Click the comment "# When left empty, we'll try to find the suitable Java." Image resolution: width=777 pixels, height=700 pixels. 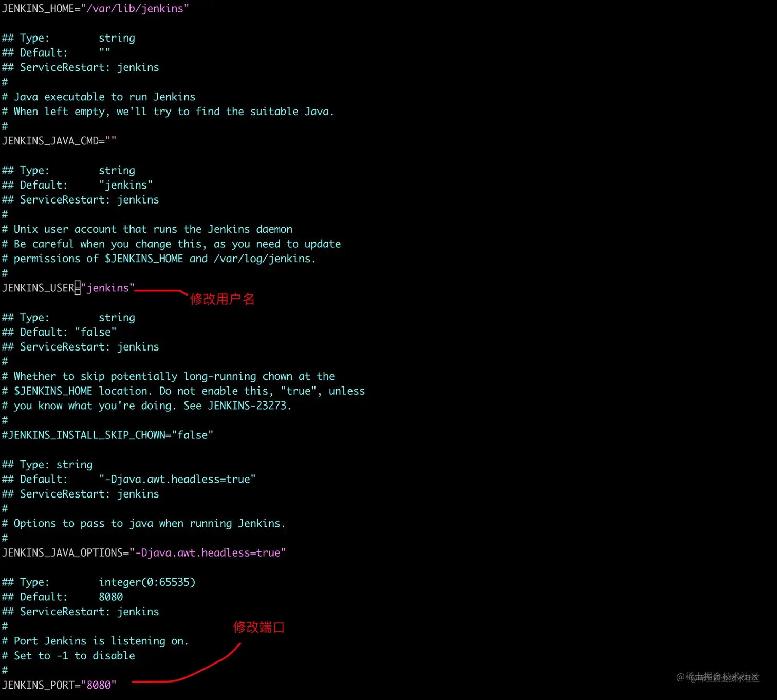pos(168,112)
